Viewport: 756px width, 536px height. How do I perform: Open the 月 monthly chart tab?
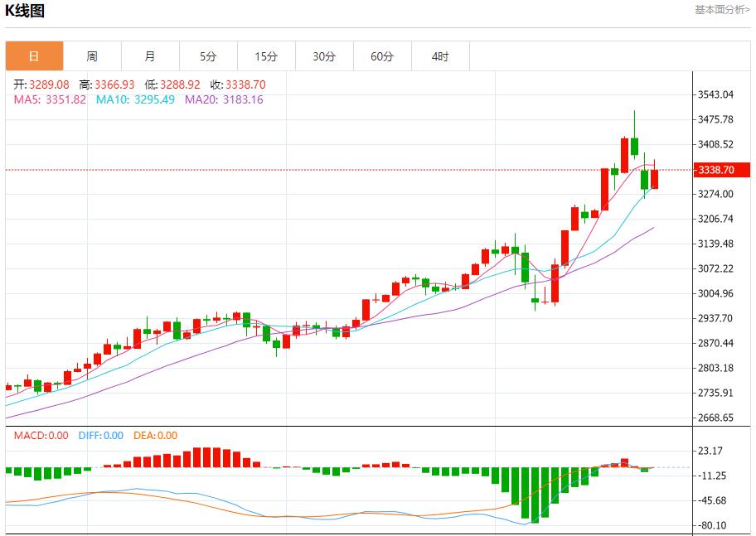coord(150,56)
